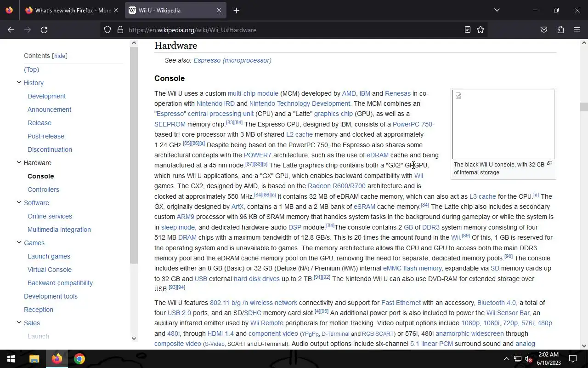Open the Windows notification center
This screenshot has width=588, height=368.
573,359
